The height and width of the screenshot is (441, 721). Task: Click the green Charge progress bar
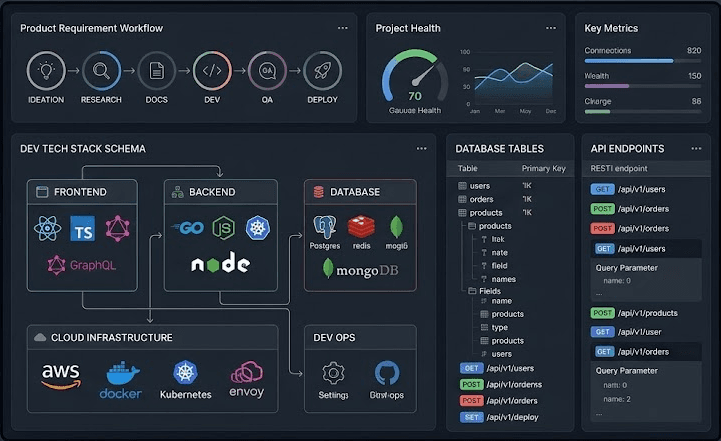click(643, 111)
